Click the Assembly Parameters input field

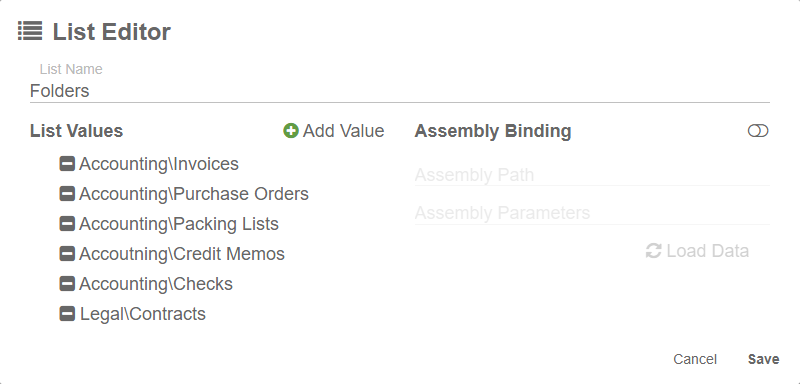(592, 213)
